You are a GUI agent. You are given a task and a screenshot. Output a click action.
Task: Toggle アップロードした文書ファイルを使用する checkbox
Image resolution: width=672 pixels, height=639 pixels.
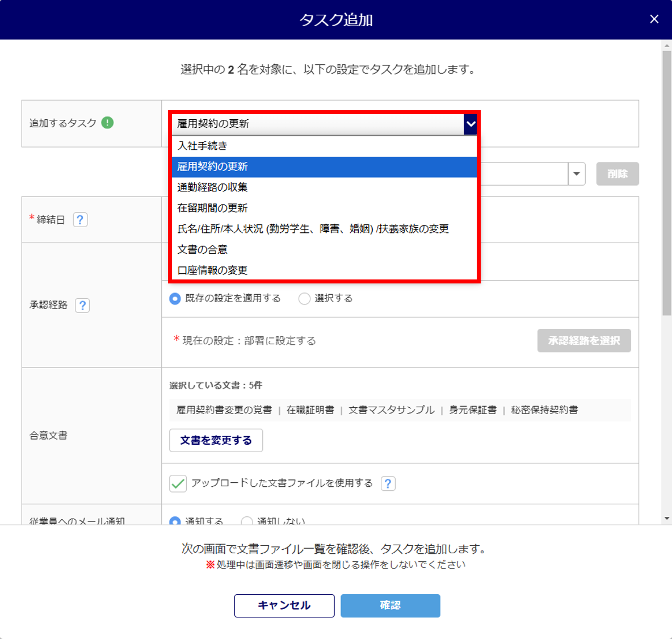(x=178, y=483)
